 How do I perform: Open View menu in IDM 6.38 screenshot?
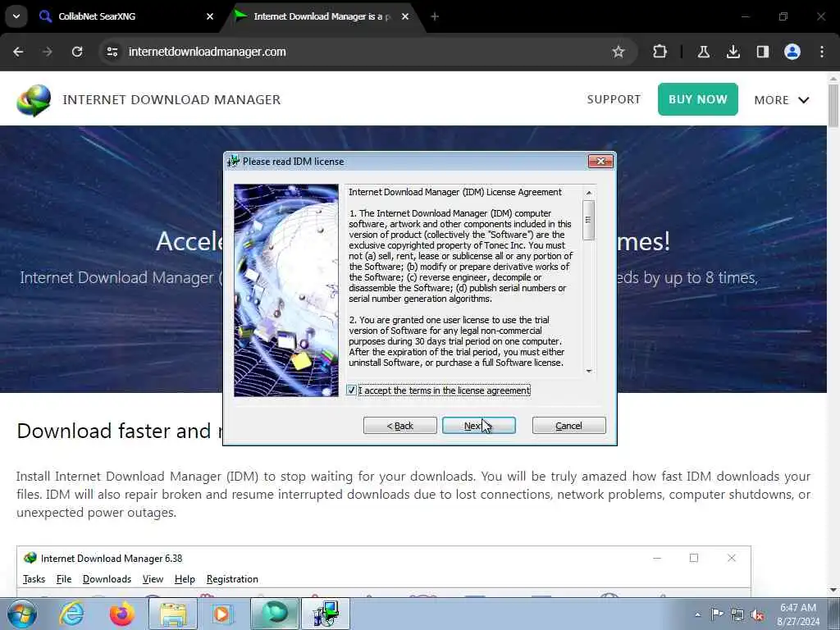(x=153, y=579)
